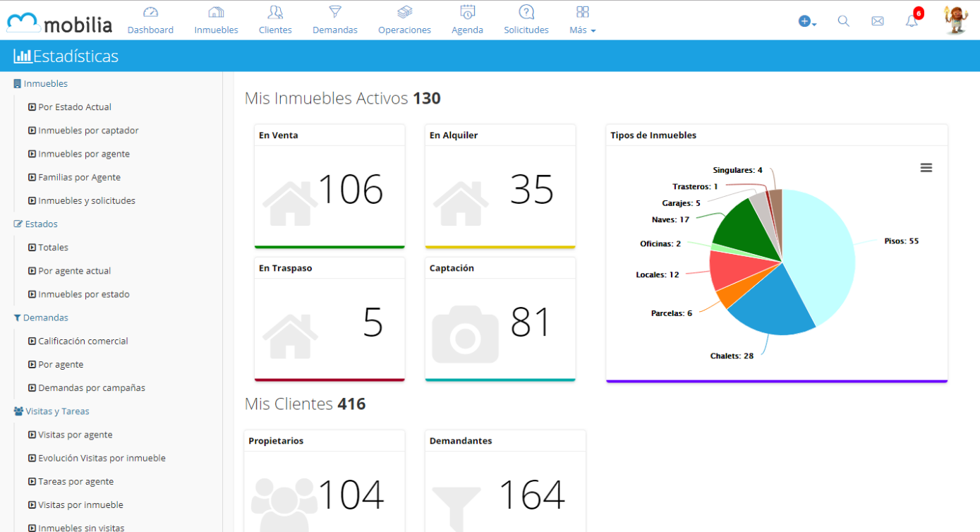This screenshot has height=532, width=980.
Task: Click the search magnifier icon
Action: point(843,21)
